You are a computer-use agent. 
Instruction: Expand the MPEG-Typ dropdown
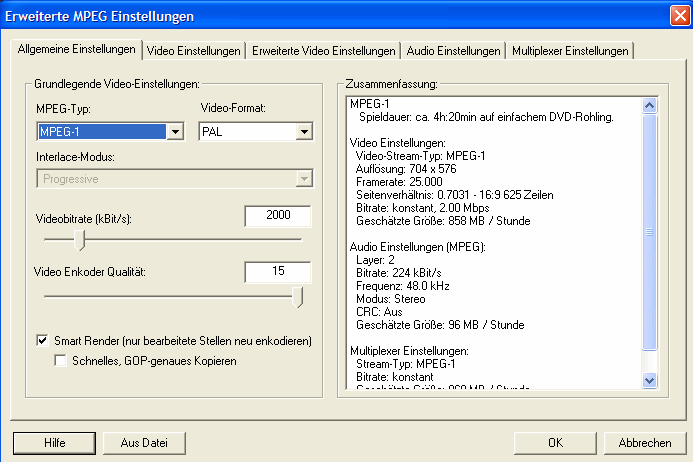(175, 131)
